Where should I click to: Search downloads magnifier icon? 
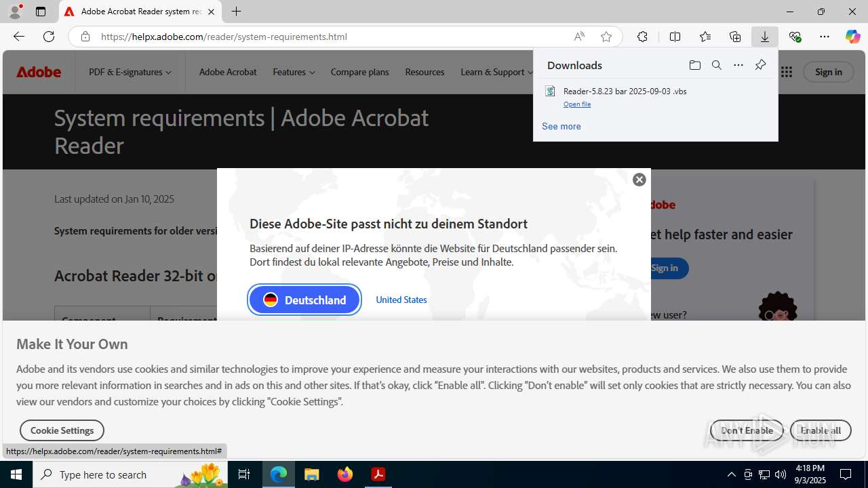pyautogui.click(x=717, y=65)
